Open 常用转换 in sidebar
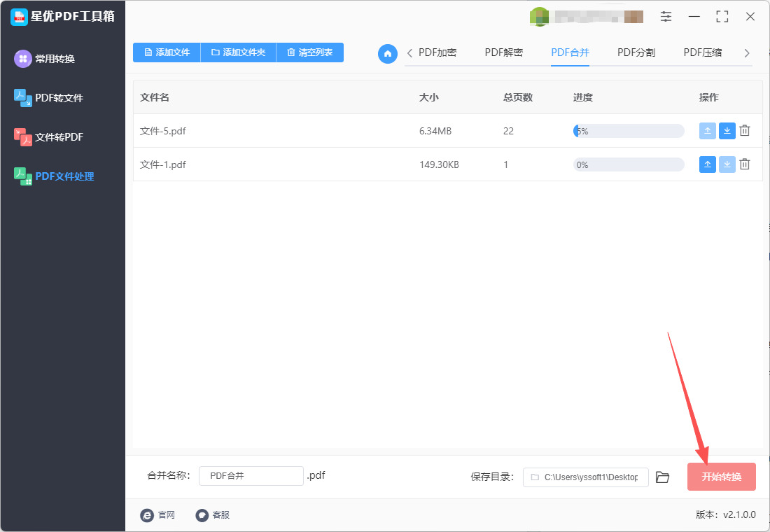770x532 pixels. click(x=45, y=59)
